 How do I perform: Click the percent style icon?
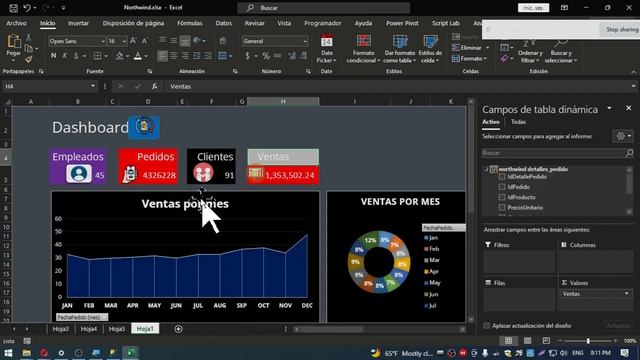point(266,56)
